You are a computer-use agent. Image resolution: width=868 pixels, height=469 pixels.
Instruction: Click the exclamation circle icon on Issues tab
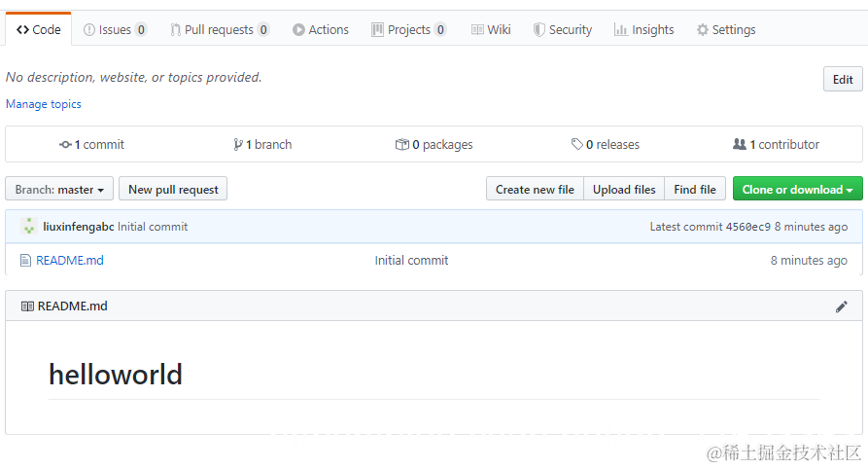[89, 29]
